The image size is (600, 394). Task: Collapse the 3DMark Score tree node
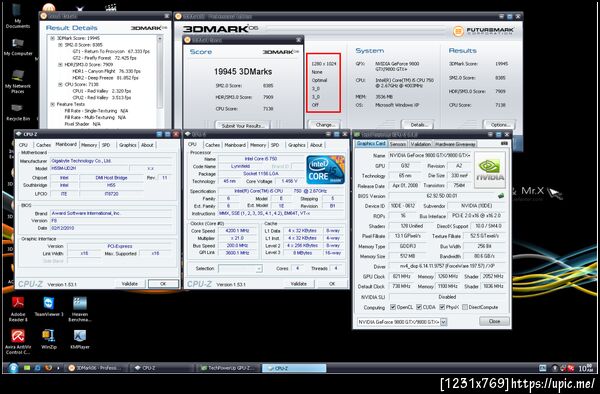pos(52,38)
